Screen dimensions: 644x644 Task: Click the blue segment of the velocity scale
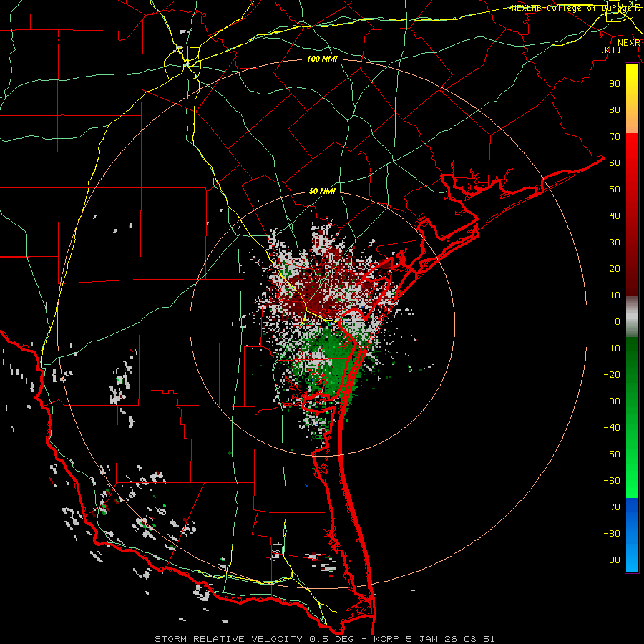click(x=632, y=535)
